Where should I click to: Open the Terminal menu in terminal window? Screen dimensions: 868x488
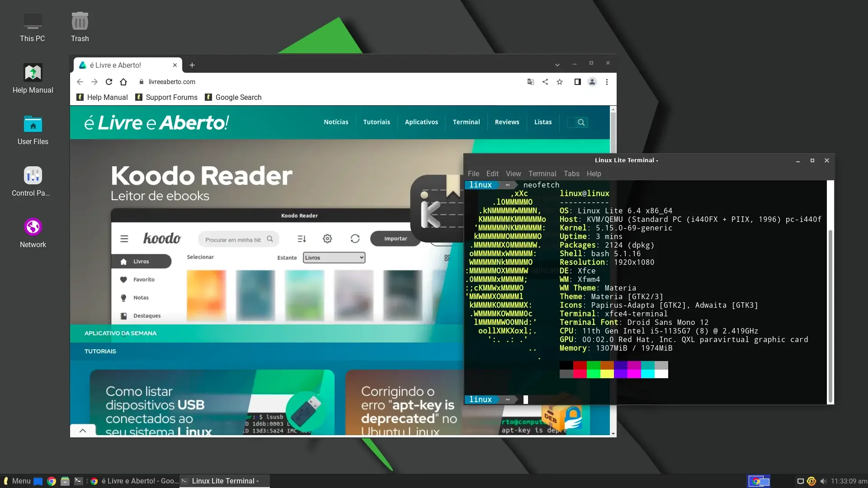(x=542, y=174)
